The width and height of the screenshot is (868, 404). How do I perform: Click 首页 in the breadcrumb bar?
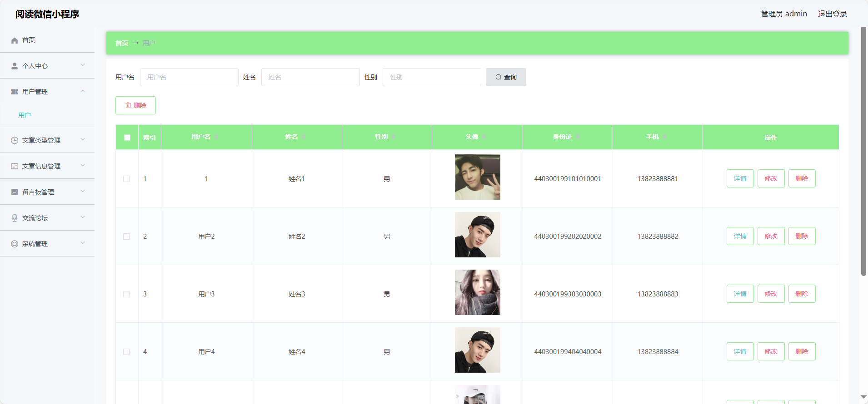tap(122, 43)
